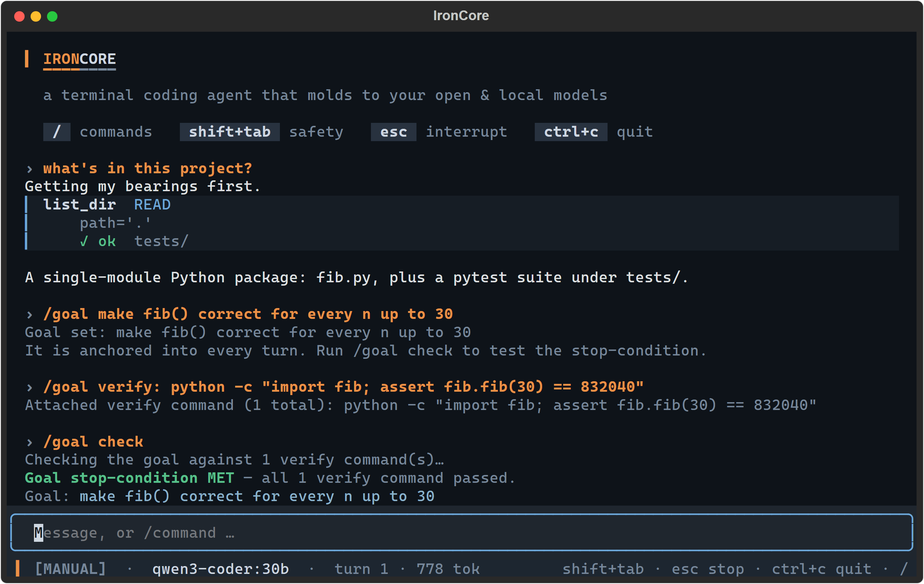Click the 'Goal set:' confirmation line
The height and width of the screenshot is (584, 924).
[x=248, y=332]
